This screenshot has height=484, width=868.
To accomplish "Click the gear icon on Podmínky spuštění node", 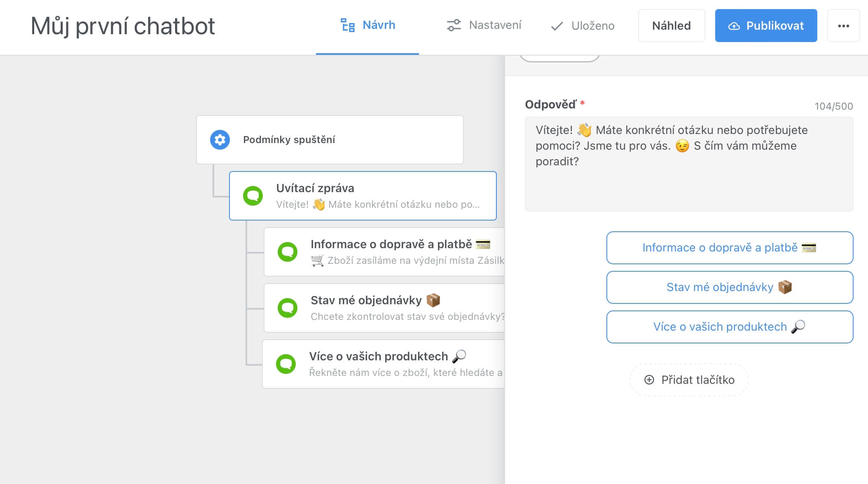I will click(220, 139).
